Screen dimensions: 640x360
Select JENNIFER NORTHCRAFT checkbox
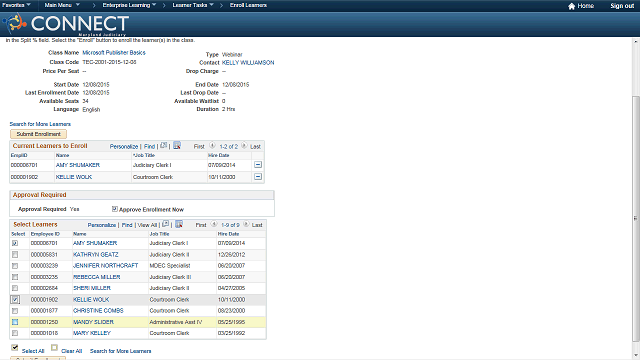[x=15, y=266]
